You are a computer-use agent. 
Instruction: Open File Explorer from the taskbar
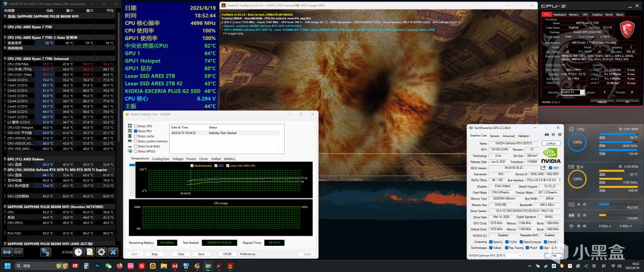164,266
